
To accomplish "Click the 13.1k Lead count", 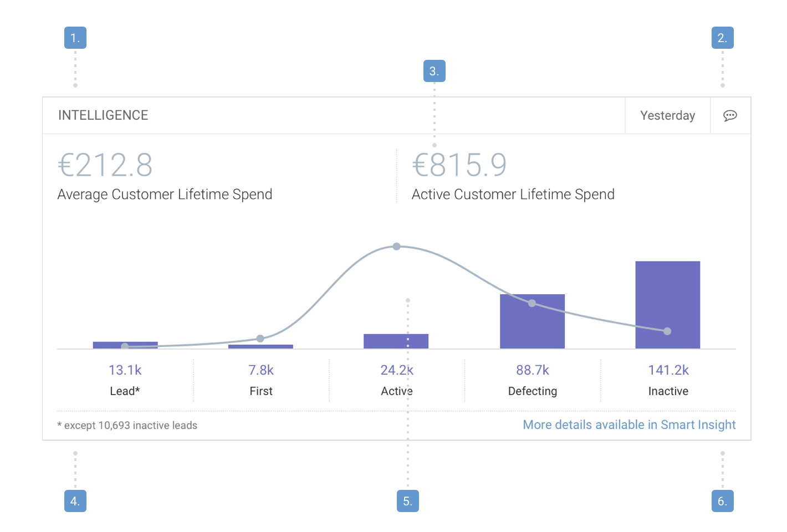I will click(x=125, y=370).
